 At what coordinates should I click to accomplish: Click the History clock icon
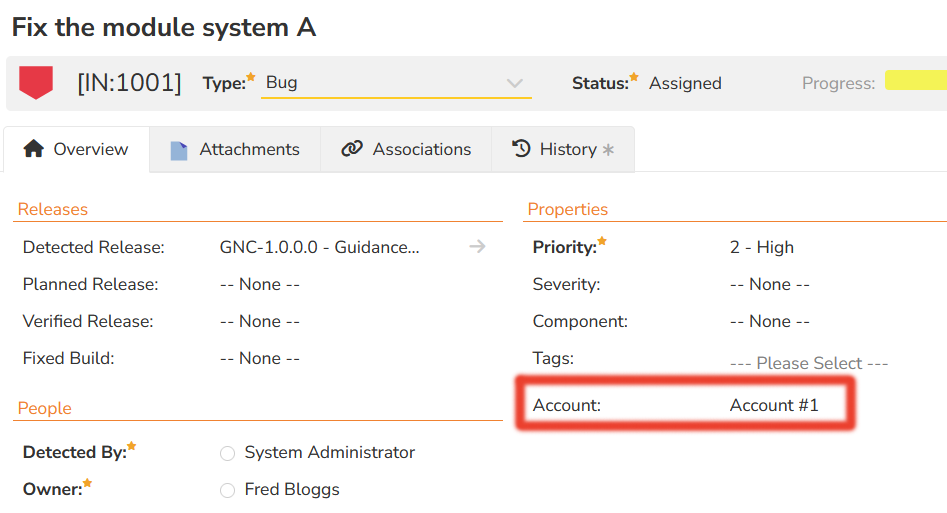pyautogui.click(x=521, y=149)
